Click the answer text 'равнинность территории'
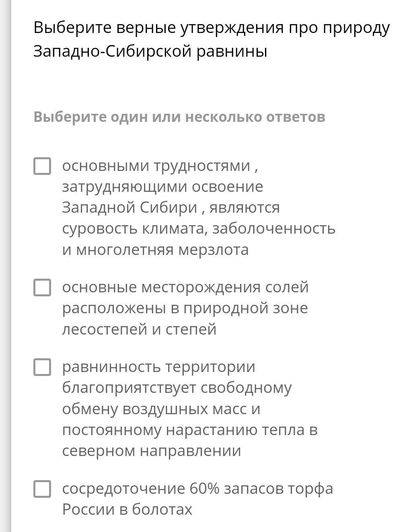This screenshot has height=532, width=409. click(159, 367)
